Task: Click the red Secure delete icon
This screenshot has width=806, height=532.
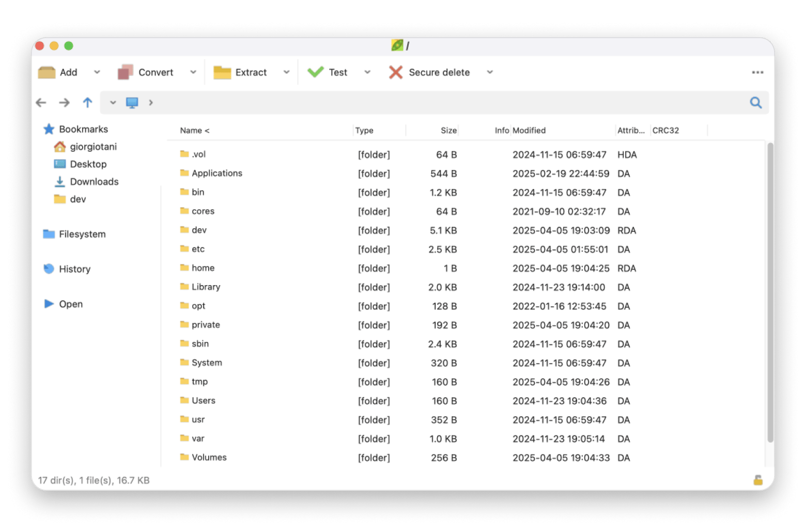Action: 396,72
